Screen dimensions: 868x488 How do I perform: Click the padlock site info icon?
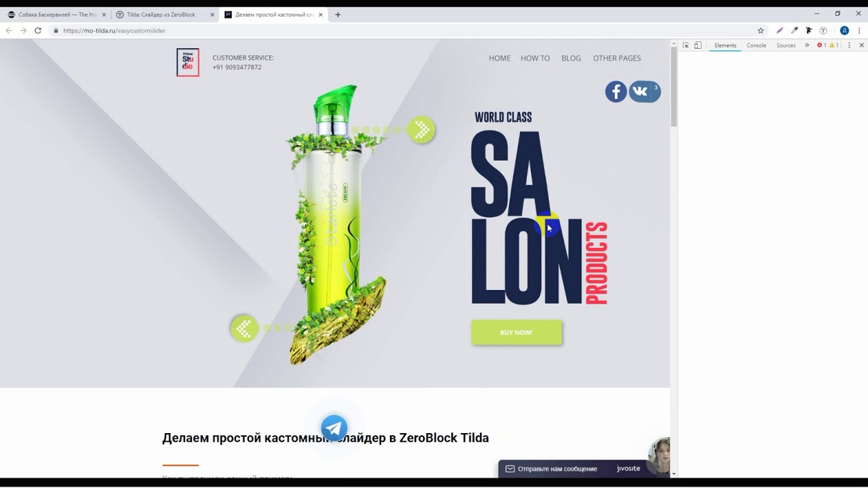(56, 30)
